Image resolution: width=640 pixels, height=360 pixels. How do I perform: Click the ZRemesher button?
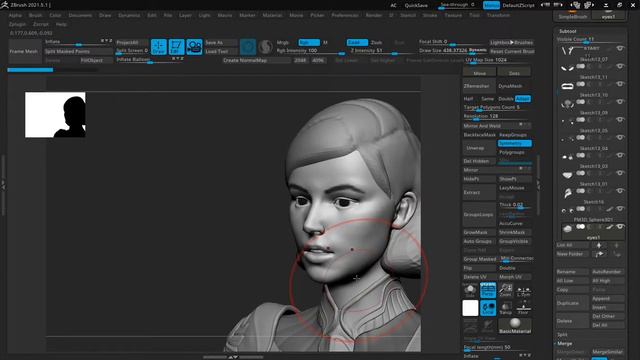479,86
